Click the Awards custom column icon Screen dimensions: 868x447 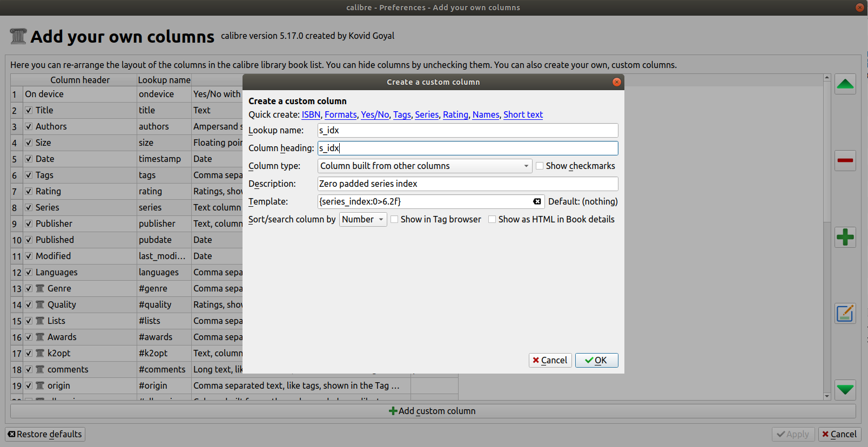pos(40,337)
